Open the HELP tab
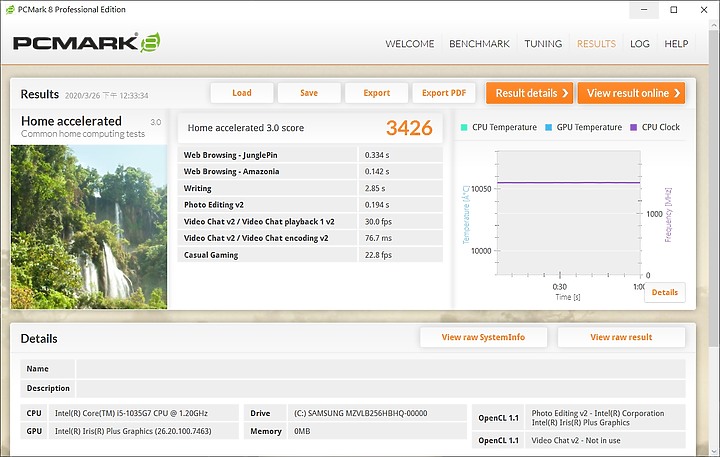 [x=676, y=44]
